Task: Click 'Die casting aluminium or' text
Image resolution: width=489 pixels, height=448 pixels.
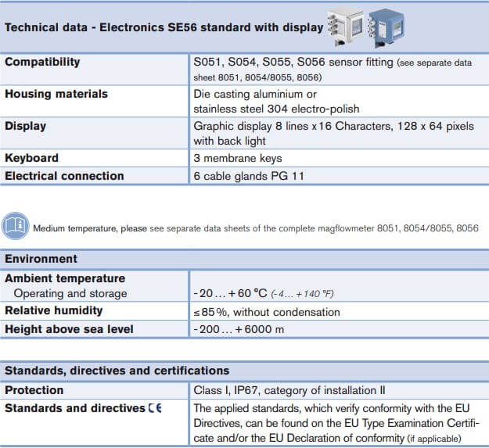Action: 255,94
